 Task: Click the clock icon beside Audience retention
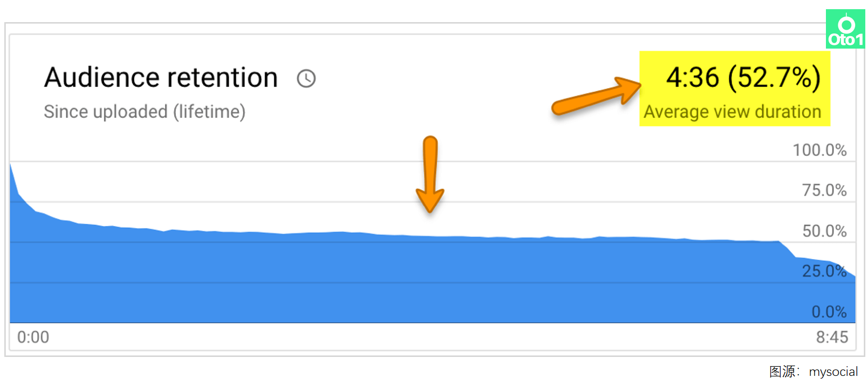pos(306,79)
